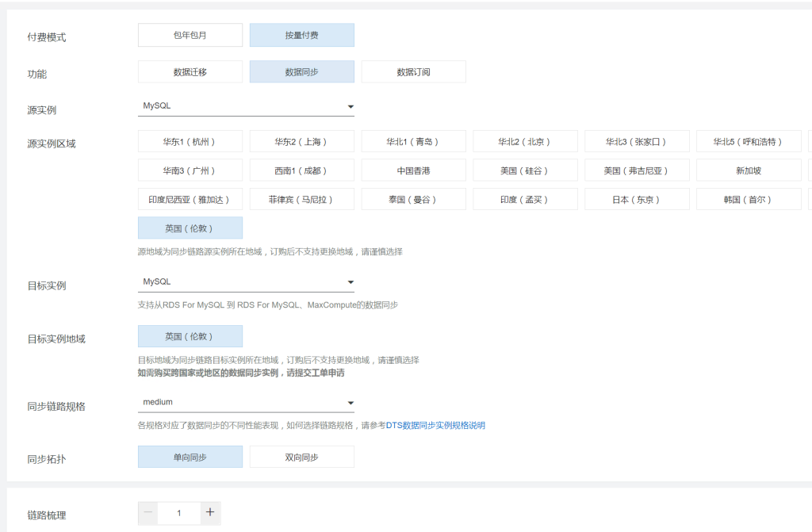
Task: Open the 源实例 MySQL dropdown
Action: (246, 105)
